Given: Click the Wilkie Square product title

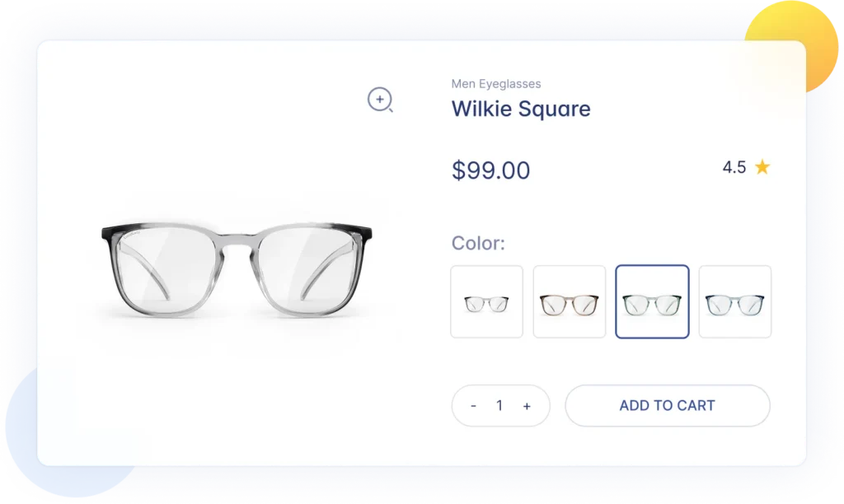Looking at the screenshot, I should (521, 110).
